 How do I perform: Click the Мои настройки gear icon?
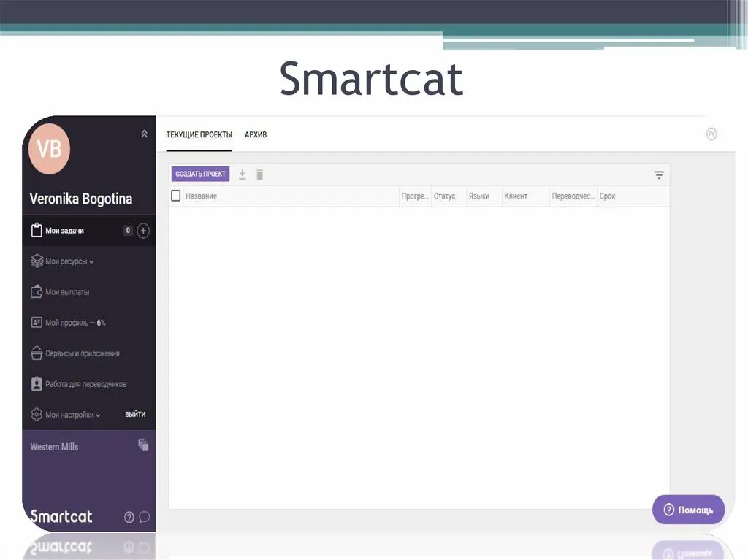[x=37, y=415]
